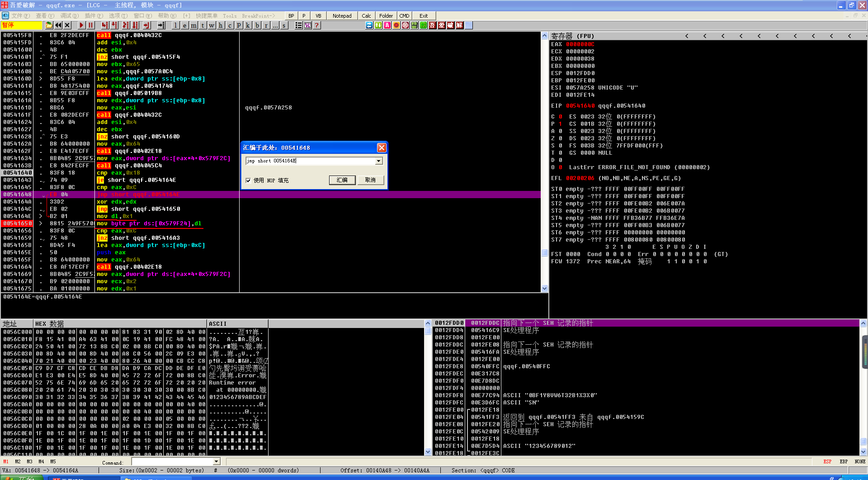
Task: Click the 汇编 (Assemble) button
Action: coord(342,180)
